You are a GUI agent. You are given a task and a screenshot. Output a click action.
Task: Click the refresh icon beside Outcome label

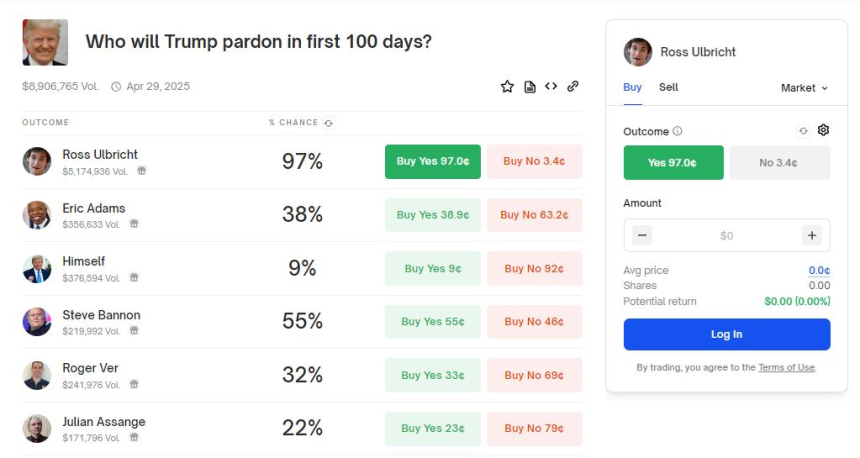click(803, 131)
